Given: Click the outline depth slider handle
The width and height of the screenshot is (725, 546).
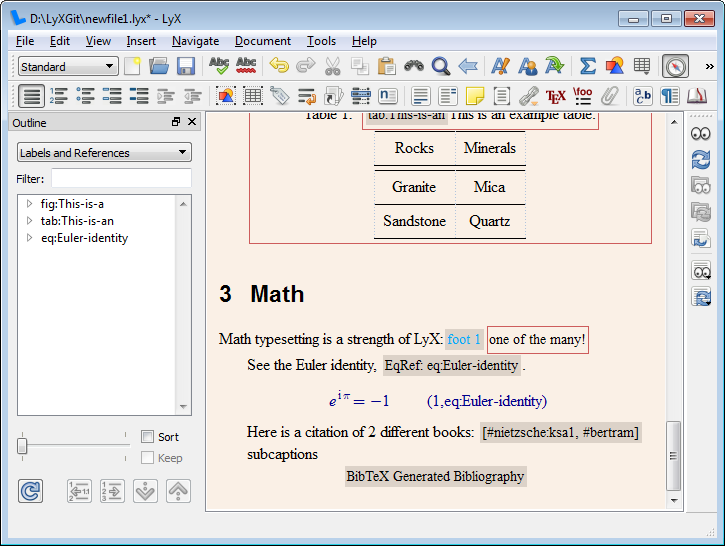Looking at the screenshot, I should click(22, 446).
